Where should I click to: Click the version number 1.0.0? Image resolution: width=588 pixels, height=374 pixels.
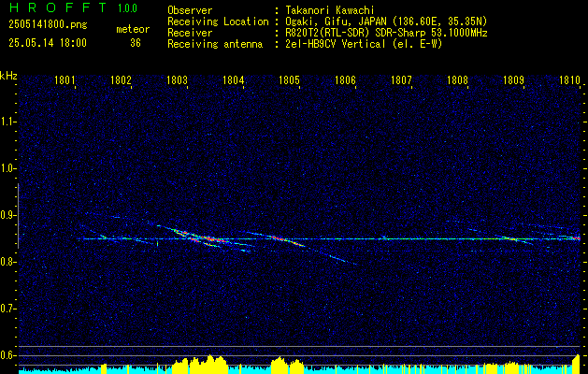(127, 8)
